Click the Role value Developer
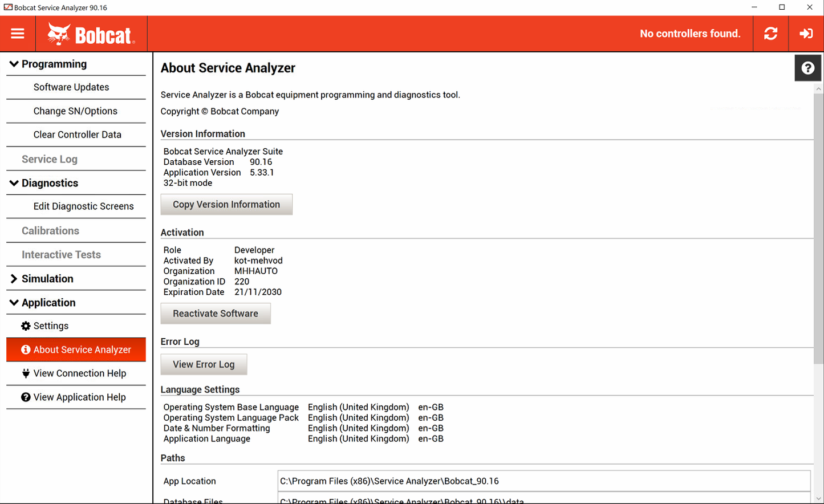The width and height of the screenshot is (824, 504). [x=254, y=250]
